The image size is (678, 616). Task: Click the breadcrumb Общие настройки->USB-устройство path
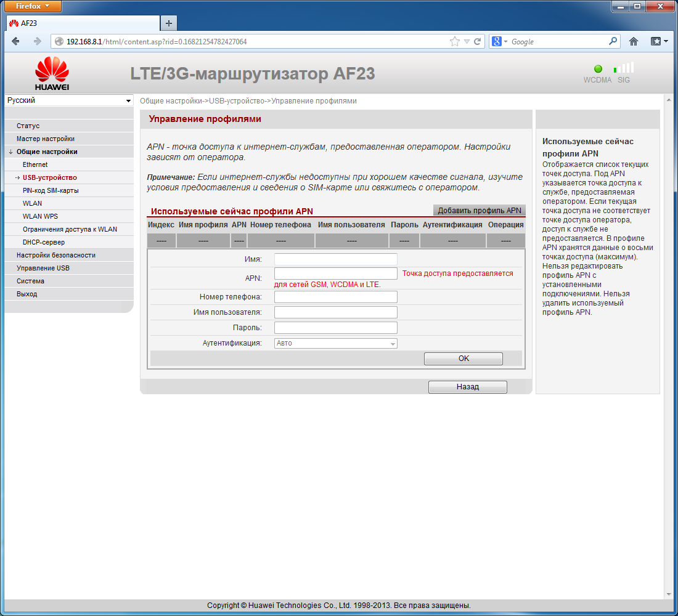pyautogui.click(x=248, y=101)
